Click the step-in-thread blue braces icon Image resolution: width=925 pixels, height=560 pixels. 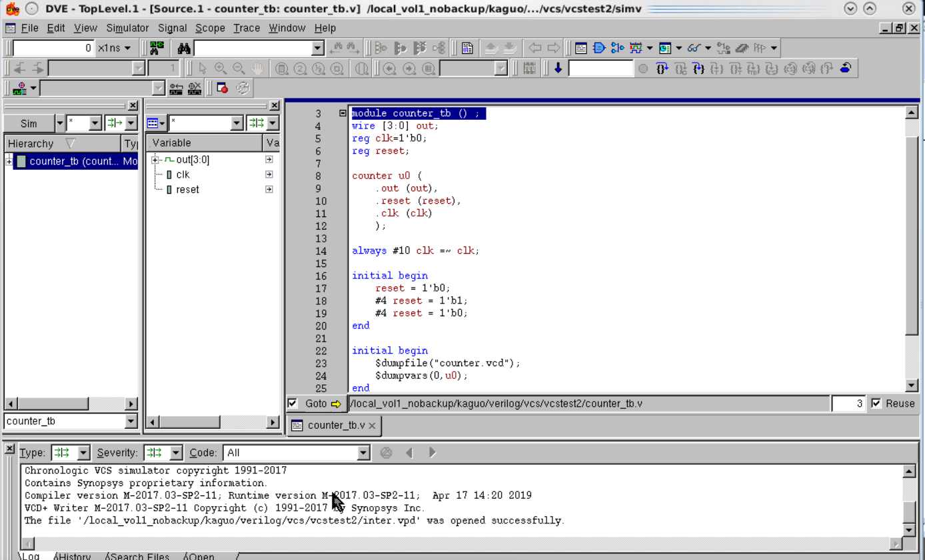click(698, 68)
